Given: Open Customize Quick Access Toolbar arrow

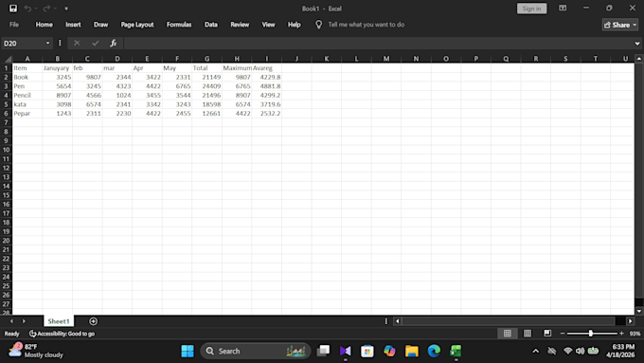Looking at the screenshot, I should [66, 9].
